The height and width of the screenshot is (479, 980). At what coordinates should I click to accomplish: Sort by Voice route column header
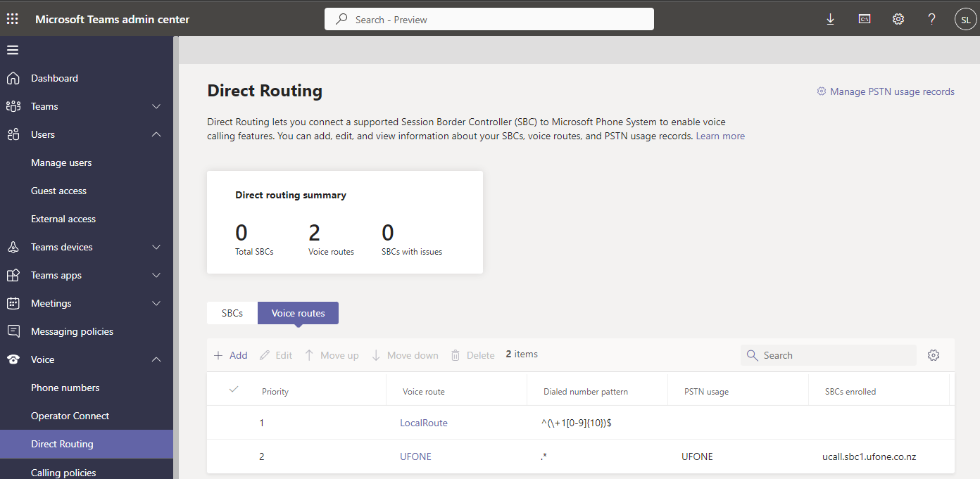[x=424, y=392]
